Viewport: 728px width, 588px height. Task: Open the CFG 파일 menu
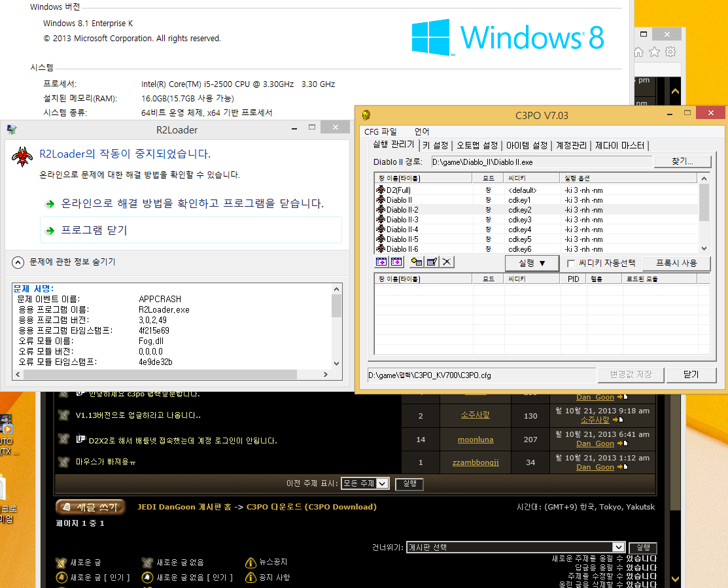click(x=380, y=132)
